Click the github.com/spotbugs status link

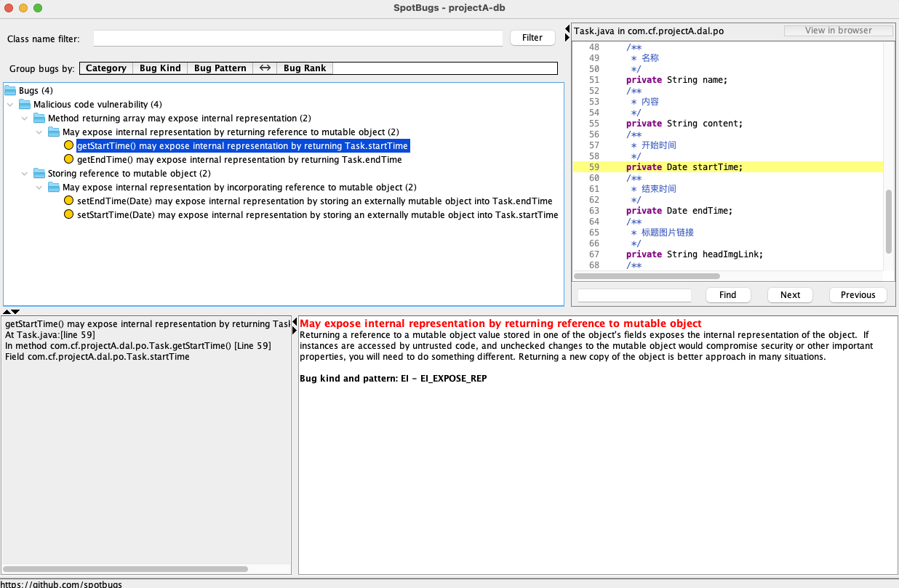point(61,584)
